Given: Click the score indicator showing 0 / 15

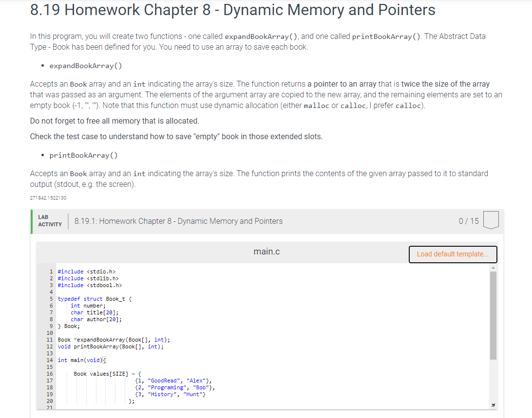Looking at the screenshot, I should (x=468, y=220).
